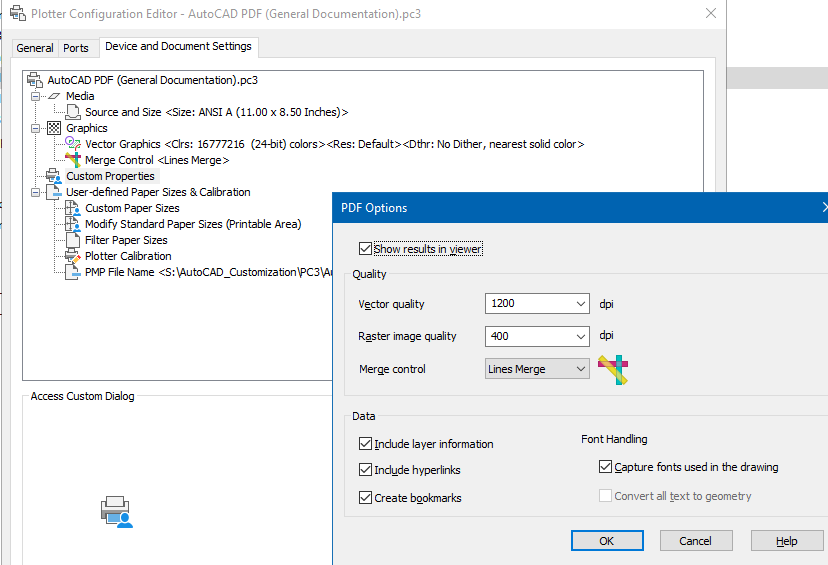Screen dimensions: 828x565
Task: Toggle Capture fonts used in the drawing
Action: pos(605,467)
